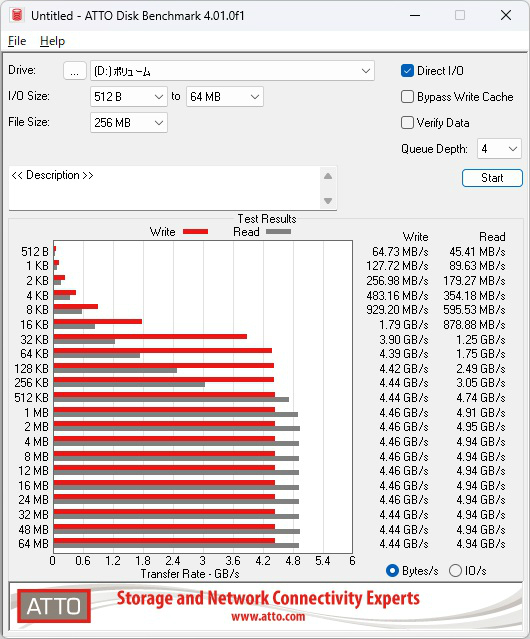The image size is (530, 639).
Task: Click the 512 KB gray read bar
Action: click(x=172, y=400)
